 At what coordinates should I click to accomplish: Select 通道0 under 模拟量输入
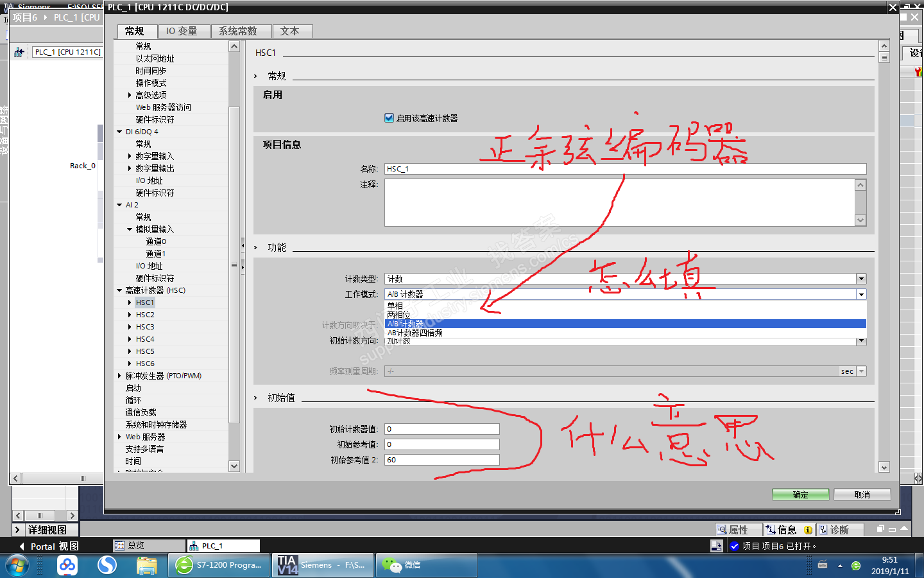coord(156,241)
